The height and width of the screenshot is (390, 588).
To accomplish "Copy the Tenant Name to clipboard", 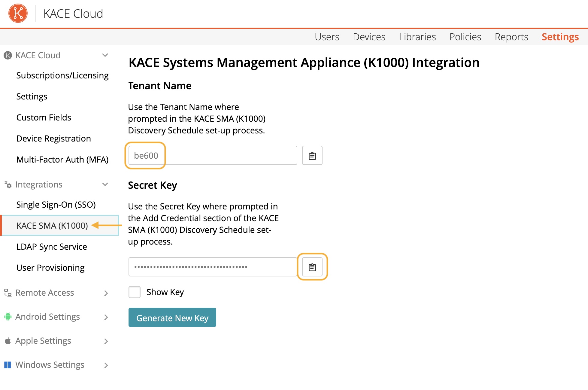I will pyautogui.click(x=312, y=156).
